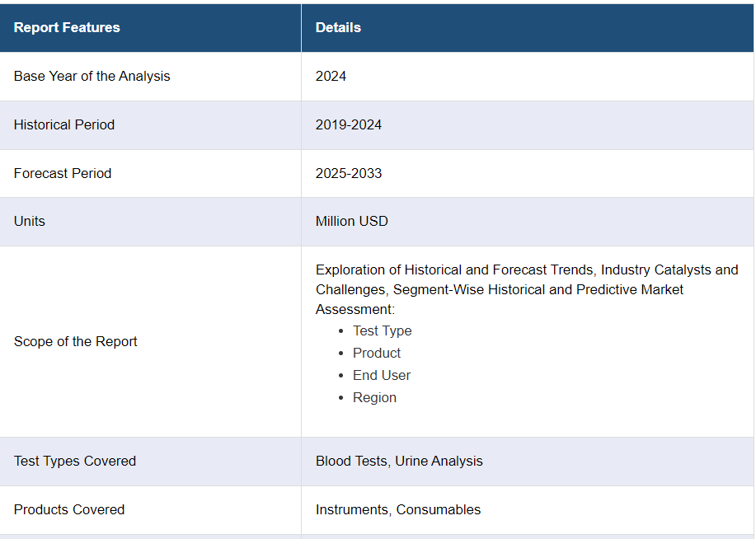756x539 pixels.
Task: Click the 2019-2024 historical period value
Action: point(349,124)
